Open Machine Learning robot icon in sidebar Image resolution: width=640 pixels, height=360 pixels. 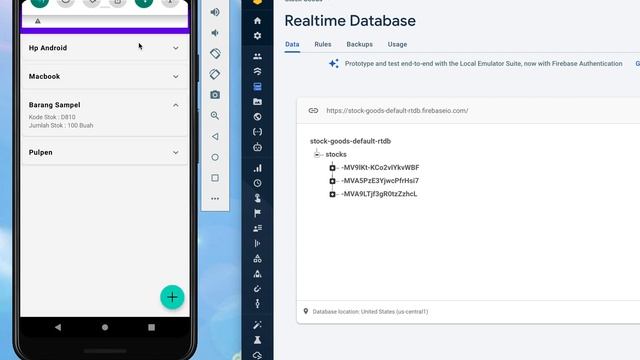coord(258,147)
